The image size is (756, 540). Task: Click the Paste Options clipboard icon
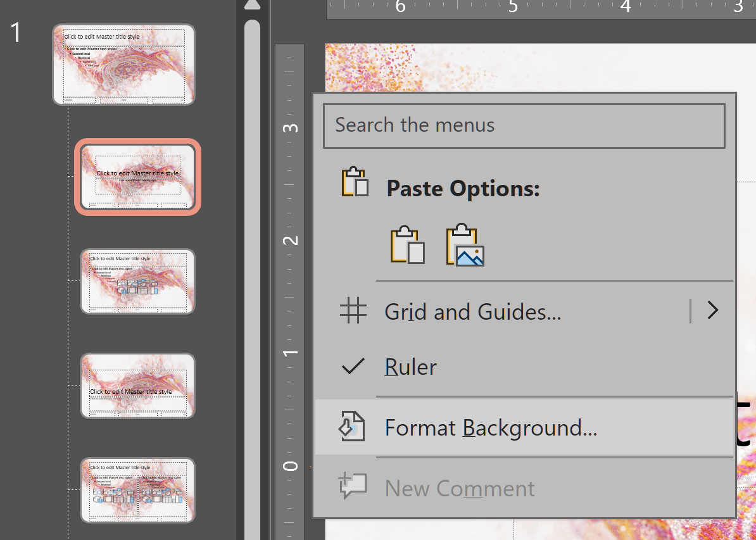tap(355, 182)
